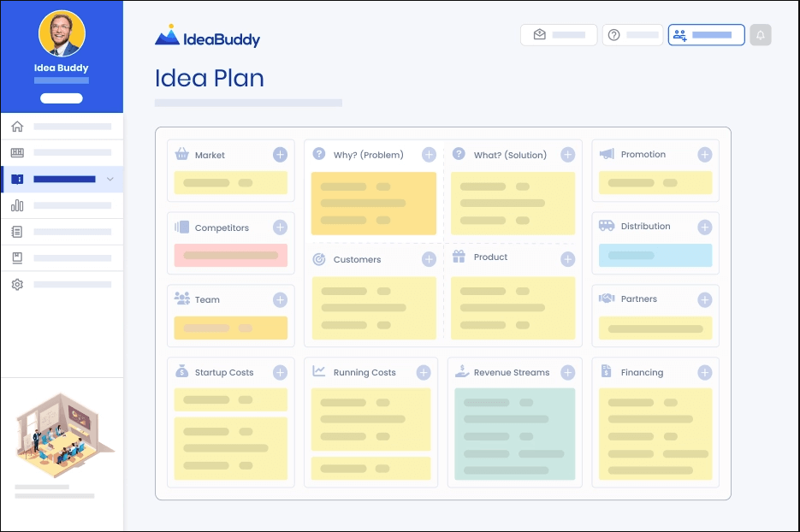Click the Market basket icon
The image size is (800, 532).
pos(181,155)
